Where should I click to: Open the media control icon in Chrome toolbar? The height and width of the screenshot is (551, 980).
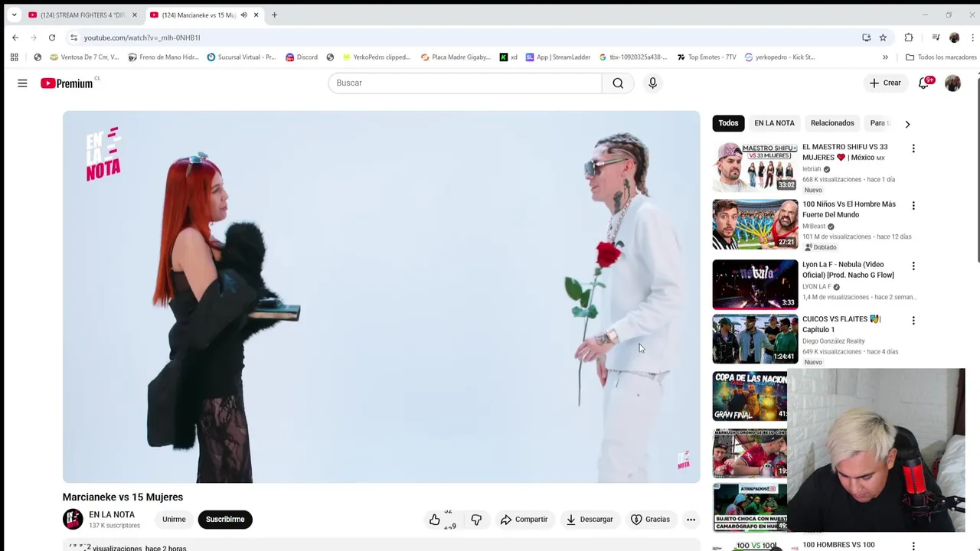coord(936,37)
